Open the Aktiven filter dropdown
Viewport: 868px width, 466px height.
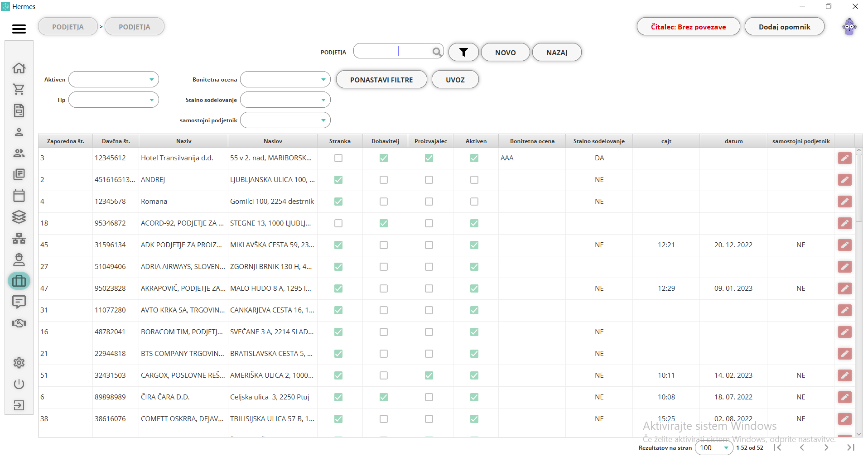coord(114,80)
